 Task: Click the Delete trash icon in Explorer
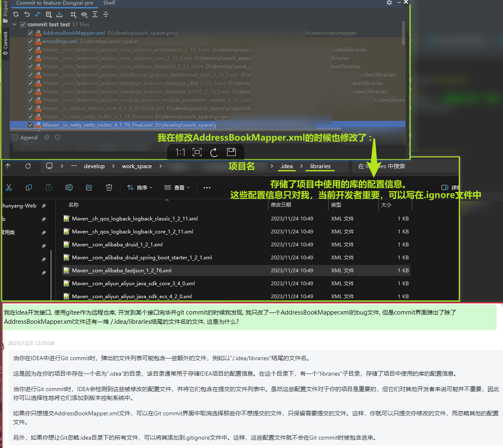[x=109, y=187]
